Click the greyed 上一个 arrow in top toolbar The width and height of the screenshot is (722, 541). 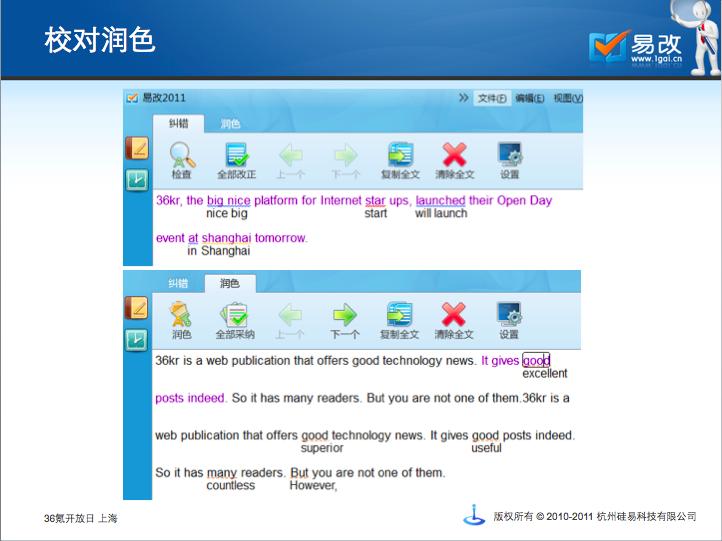click(291, 155)
